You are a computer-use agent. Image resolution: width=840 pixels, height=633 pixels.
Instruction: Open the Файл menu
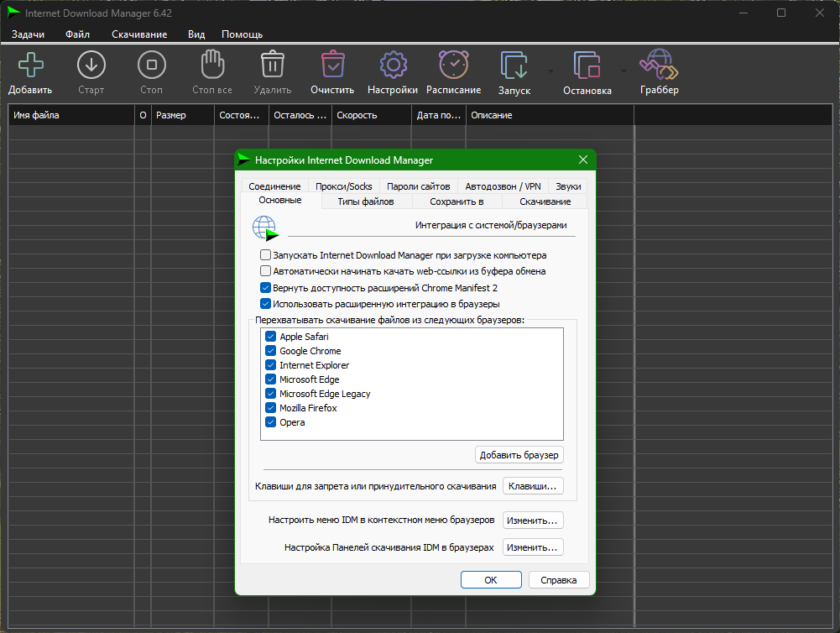tap(78, 34)
